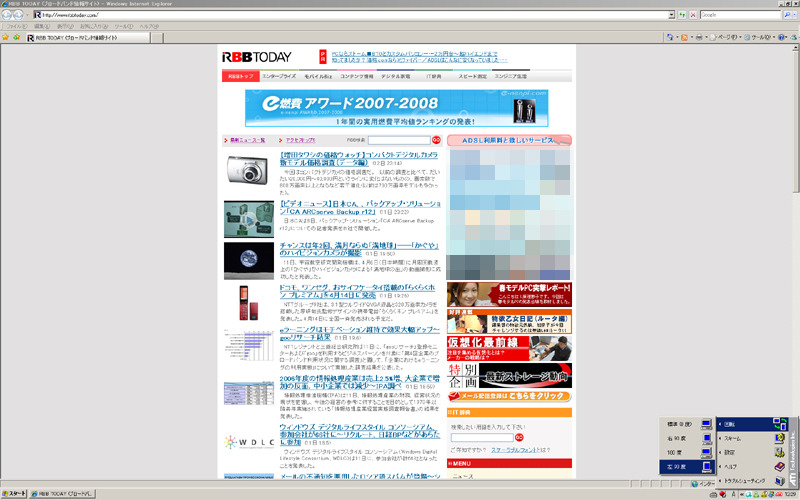Image resolution: width=800 pixels, height=500 pixels.
Task: Open the RBBトップ navigation tab
Action: (x=240, y=76)
